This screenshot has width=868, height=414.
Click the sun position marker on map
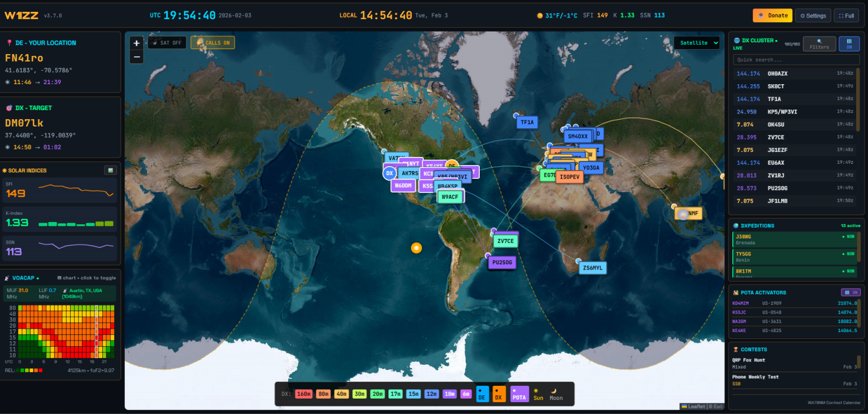pos(416,248)
